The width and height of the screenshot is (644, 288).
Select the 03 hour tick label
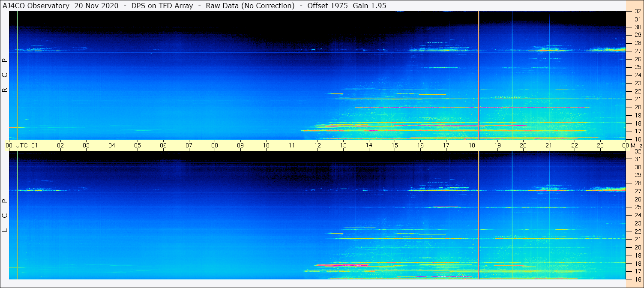86,145
